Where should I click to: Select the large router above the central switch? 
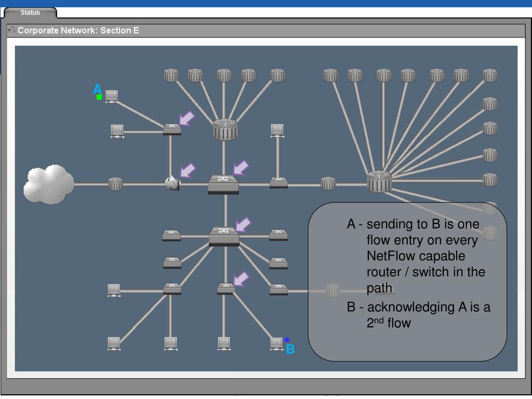(225, 129)
